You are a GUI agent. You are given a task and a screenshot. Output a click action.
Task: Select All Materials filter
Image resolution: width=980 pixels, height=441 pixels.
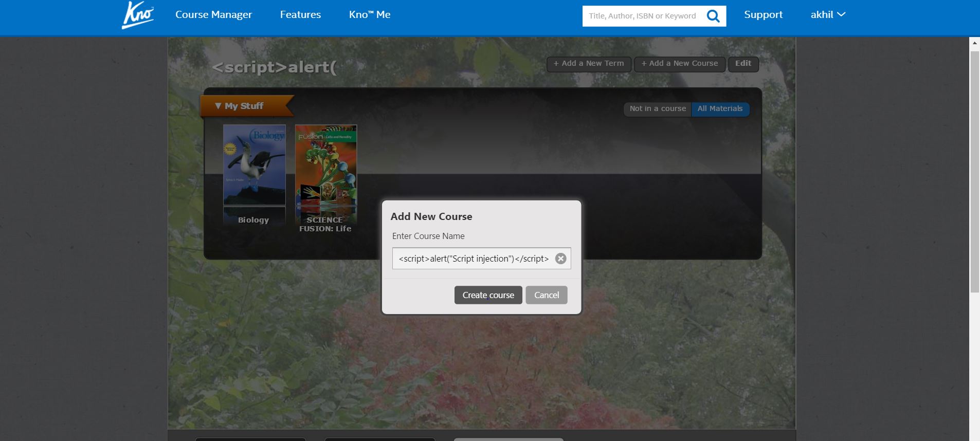(720, 109)
